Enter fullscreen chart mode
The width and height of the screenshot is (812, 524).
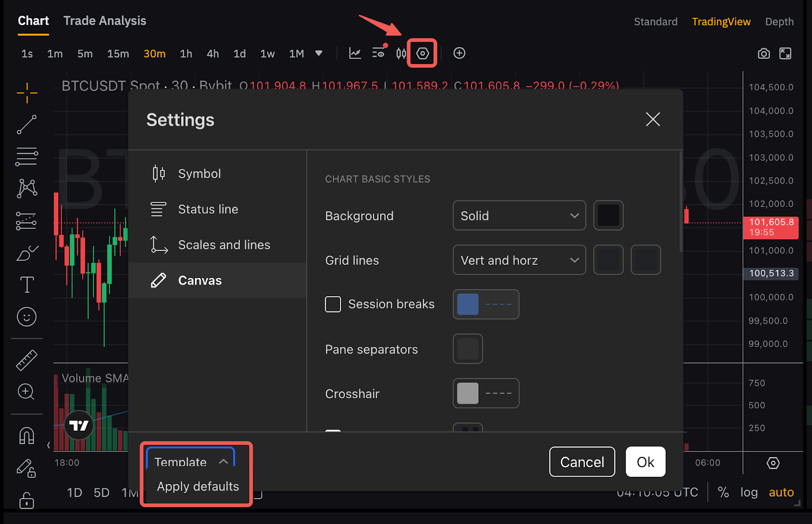(x=785, y=53)
